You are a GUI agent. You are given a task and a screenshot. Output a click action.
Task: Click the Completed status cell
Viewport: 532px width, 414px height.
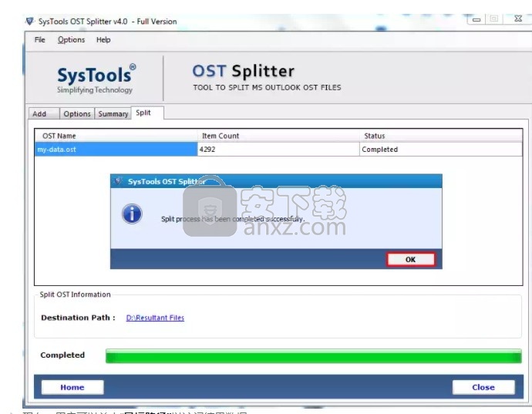tap(441, 150)
